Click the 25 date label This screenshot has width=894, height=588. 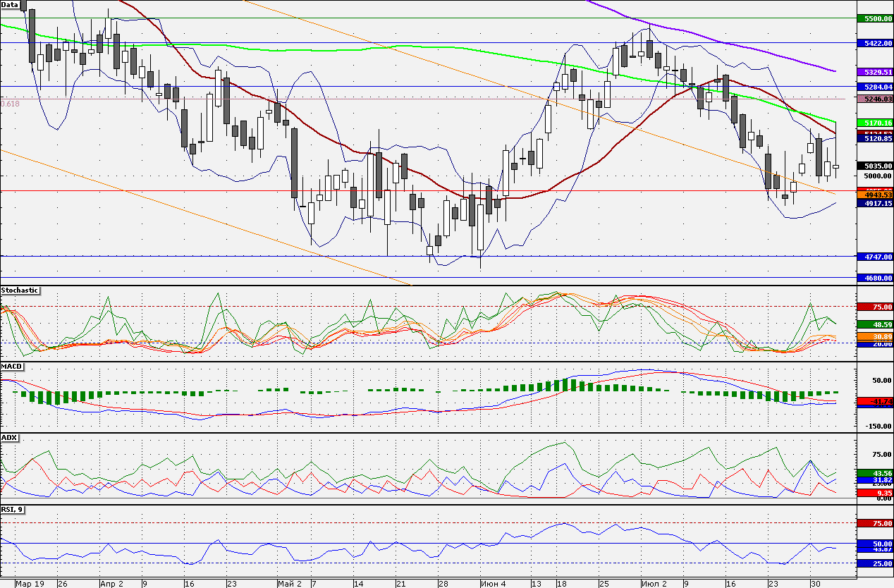coord(604,584)
